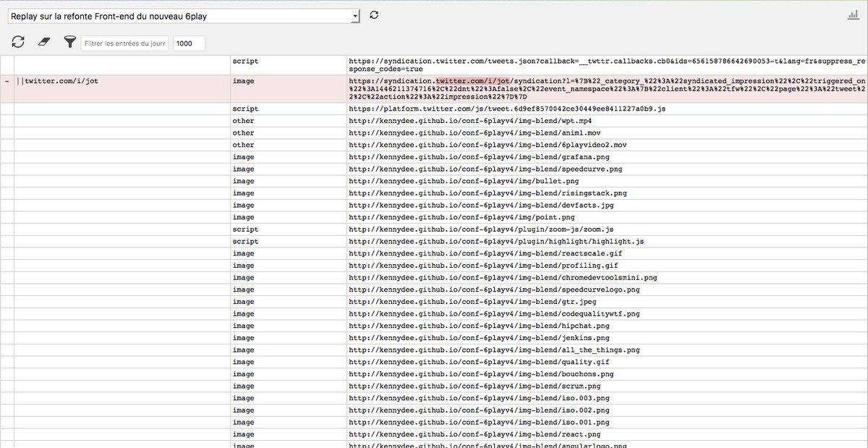The width and height of the screenshot is (868, 448).
Task: Click the speedcurve.png URL entry
Action: pos(607,169)
